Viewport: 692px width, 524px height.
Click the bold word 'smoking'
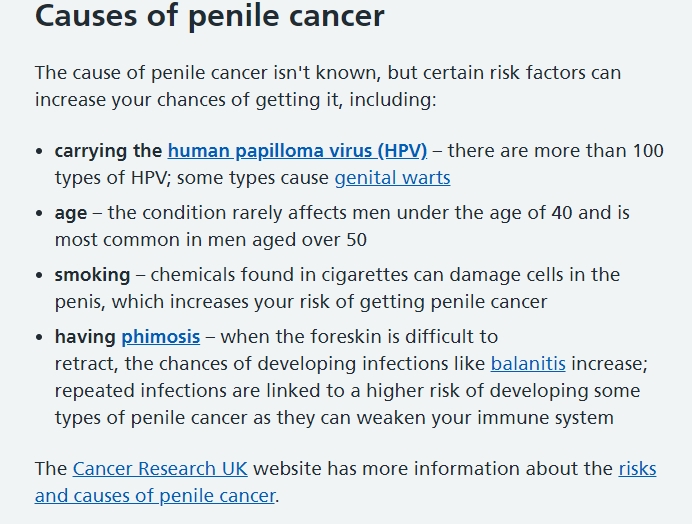92,275
